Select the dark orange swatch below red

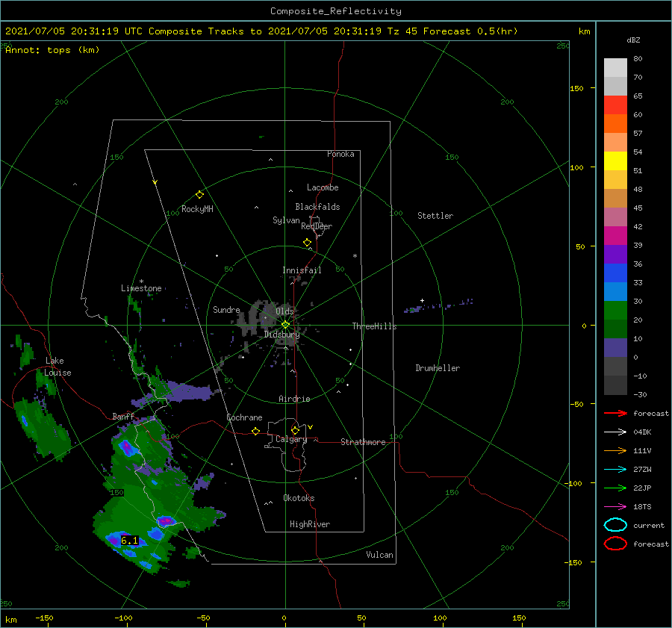tap(615, 123)
